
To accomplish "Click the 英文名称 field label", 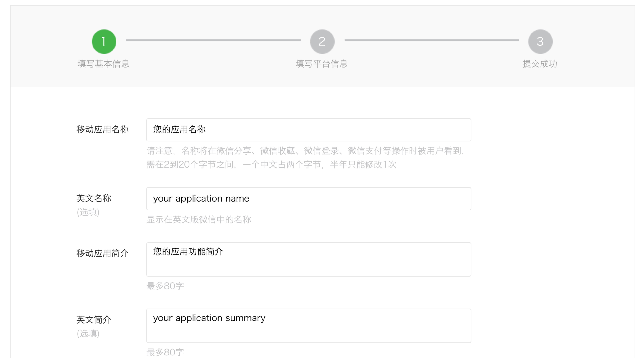I will pyautogui.click(x=94, y=198).
